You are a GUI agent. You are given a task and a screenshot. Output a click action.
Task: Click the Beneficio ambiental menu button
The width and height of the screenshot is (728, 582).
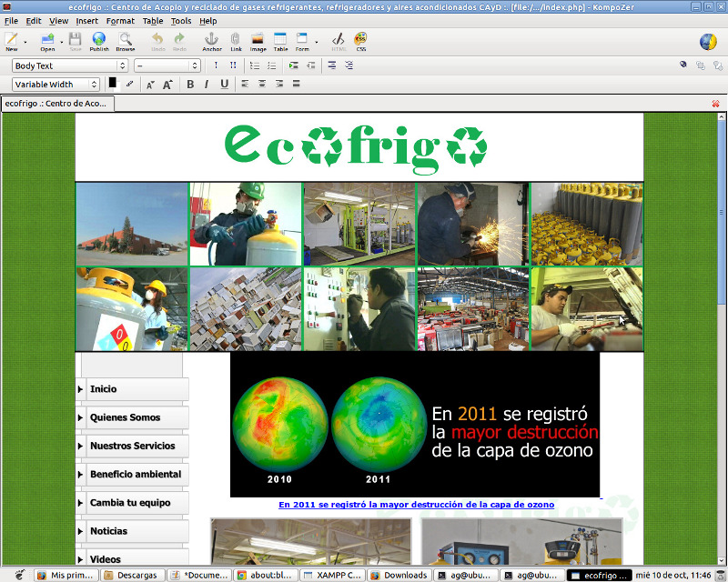[132, 474]
